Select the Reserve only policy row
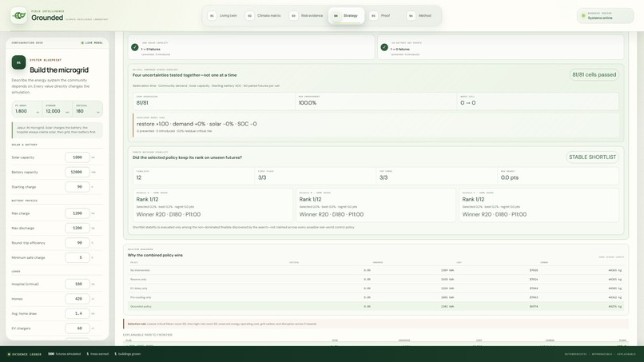The width and height of the screenshot is (644, 362). coord(376,280)
